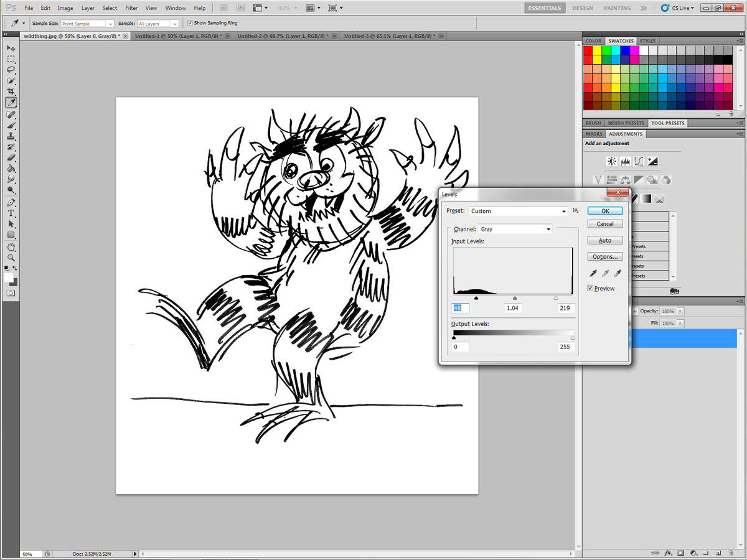Add a Brightness/Contrast adjustment

coord(612,161)
